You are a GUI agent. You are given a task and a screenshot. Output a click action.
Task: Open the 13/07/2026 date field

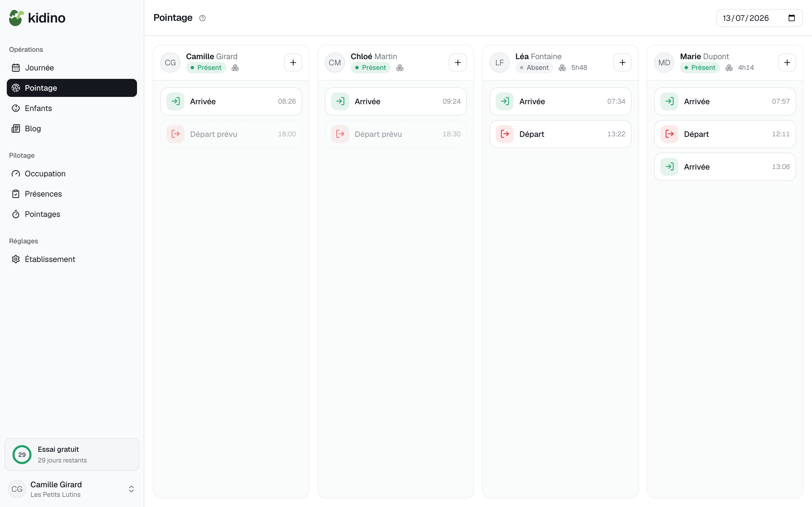(759, 18)
